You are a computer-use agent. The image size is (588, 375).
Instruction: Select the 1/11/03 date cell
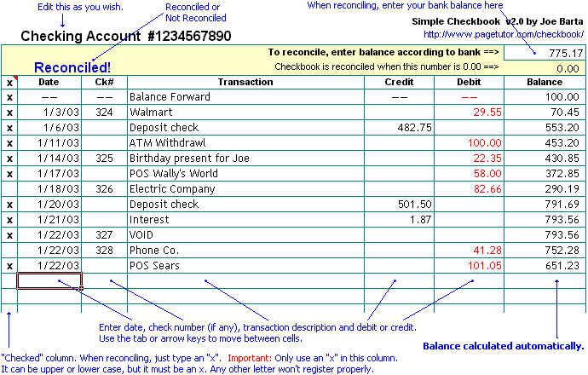[49, 143]
